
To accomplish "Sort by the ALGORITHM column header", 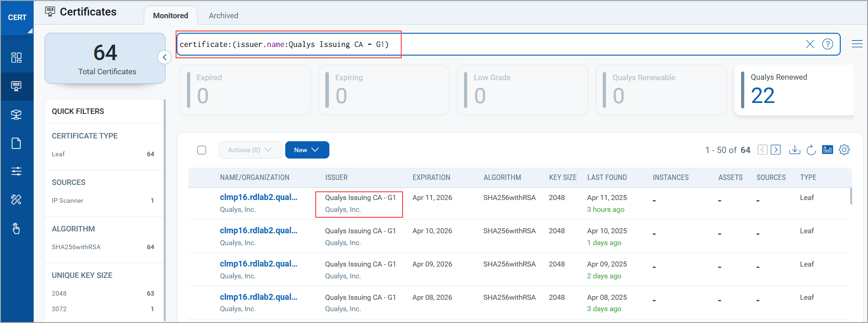I will pos(502,178).
